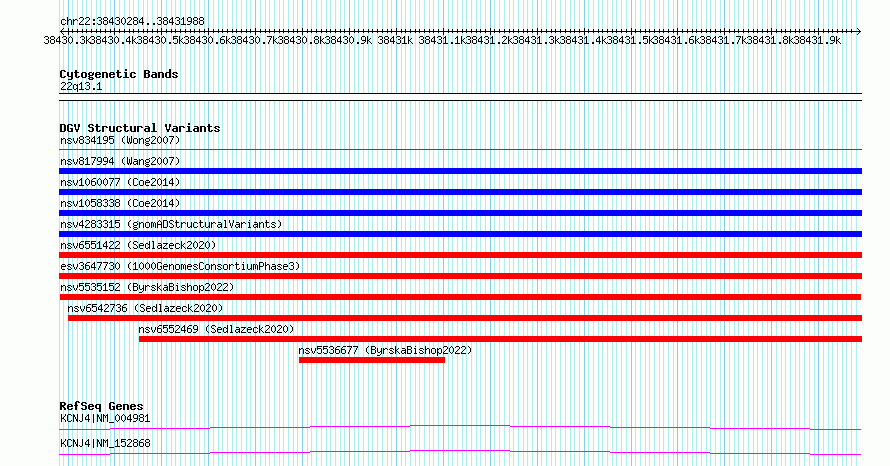Click the 38430.9k ruler tick label
The width and height of the screenshot is (890, 466).
(x=350, y=40)
